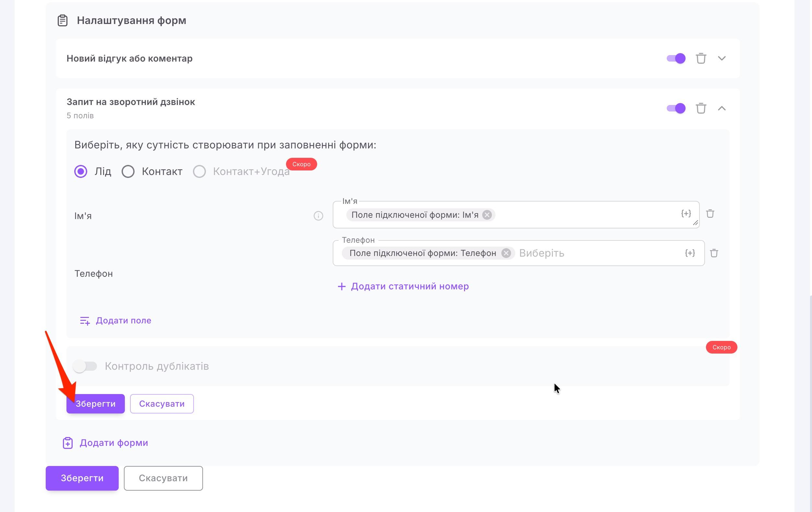Remove the Телефон field mapping via trash icon
Image resolution: width=812 pixels, height=512 pixels.
[x=714, y=253]
